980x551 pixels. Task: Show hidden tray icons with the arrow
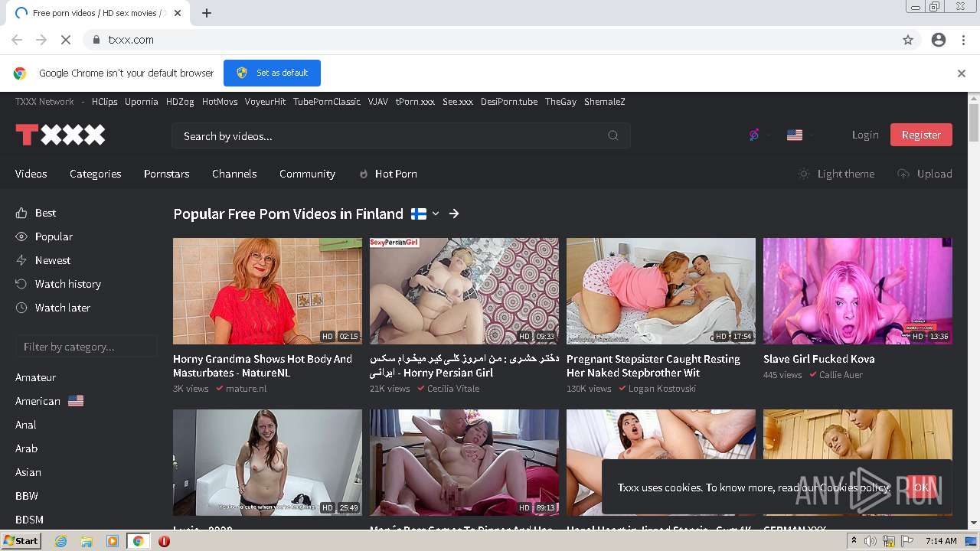(854, 541)
